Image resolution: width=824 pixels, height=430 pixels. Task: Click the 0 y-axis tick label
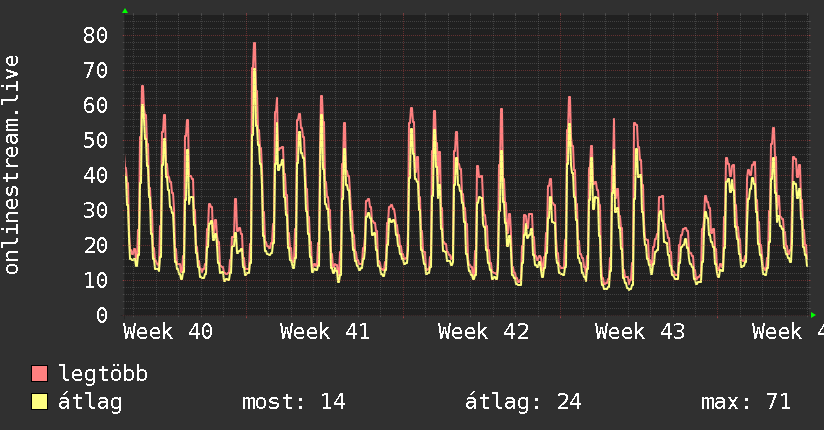pyautogui.click(x=102, y=315)
